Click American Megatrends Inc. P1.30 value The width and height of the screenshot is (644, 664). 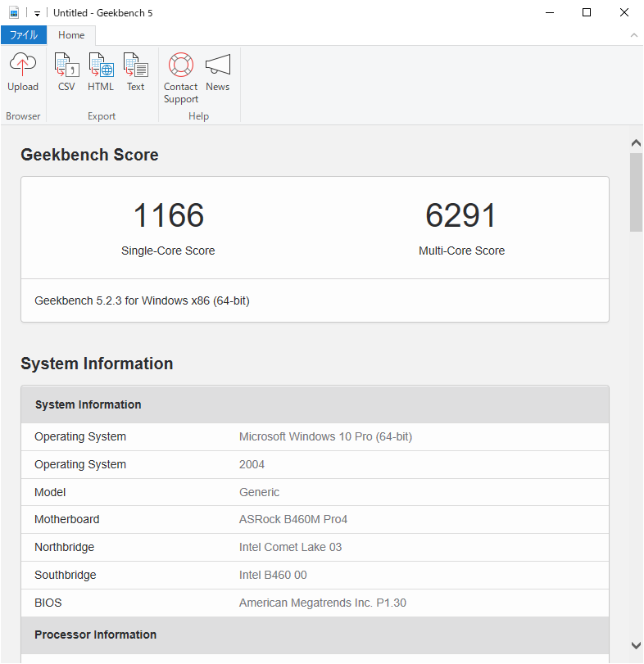[x=323, y=603]
